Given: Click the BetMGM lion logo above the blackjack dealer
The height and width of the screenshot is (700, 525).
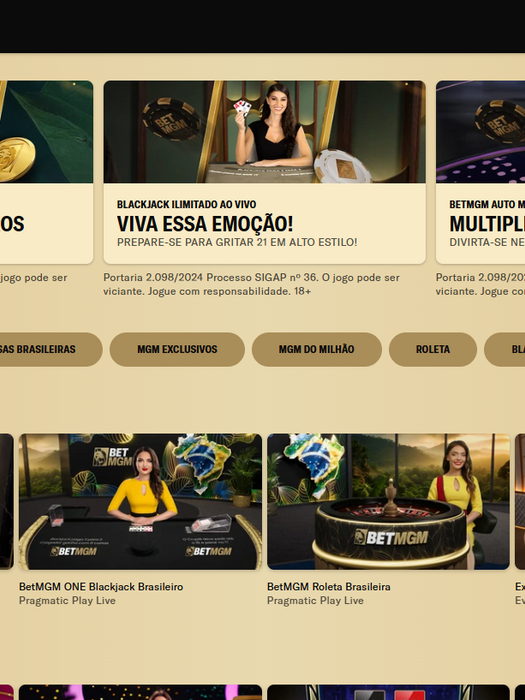Looking at the screenshot, I should point(112,457).
